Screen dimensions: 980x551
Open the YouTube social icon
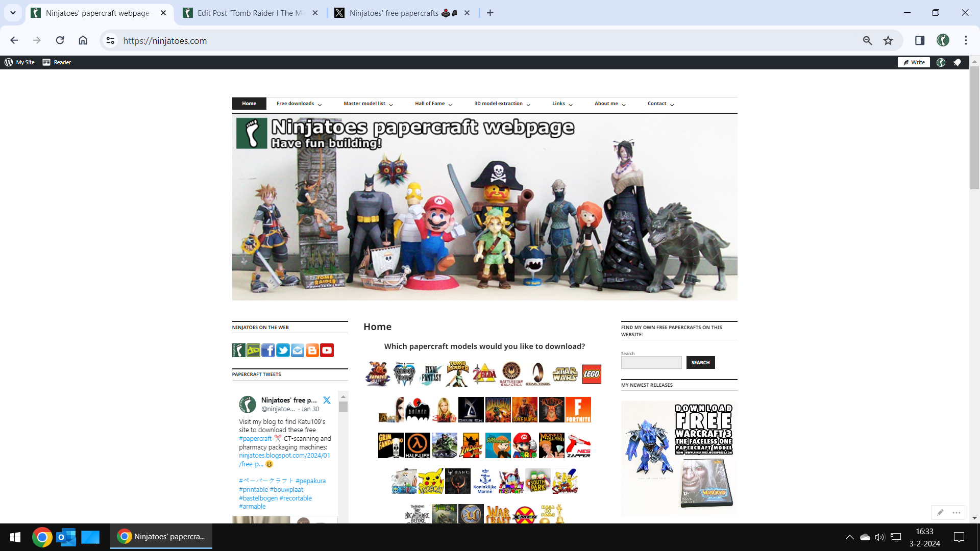(327, 350)
